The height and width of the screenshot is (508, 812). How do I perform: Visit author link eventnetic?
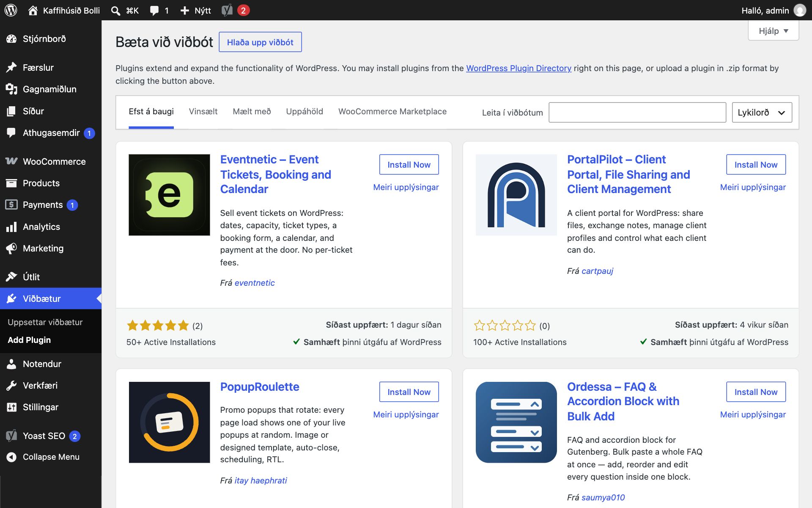(255, 283)
